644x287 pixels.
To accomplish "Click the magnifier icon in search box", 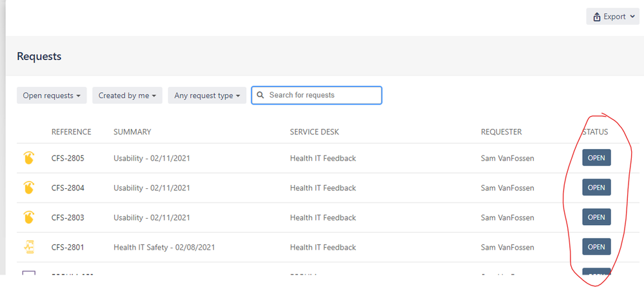I will [260, 95].
